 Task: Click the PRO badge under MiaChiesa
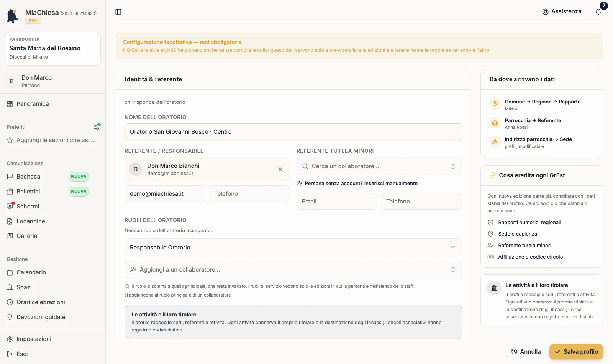[33, 21]
